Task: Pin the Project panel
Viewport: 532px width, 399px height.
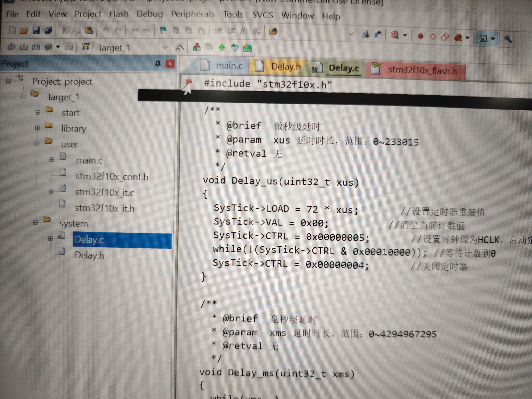Action: 158,63
